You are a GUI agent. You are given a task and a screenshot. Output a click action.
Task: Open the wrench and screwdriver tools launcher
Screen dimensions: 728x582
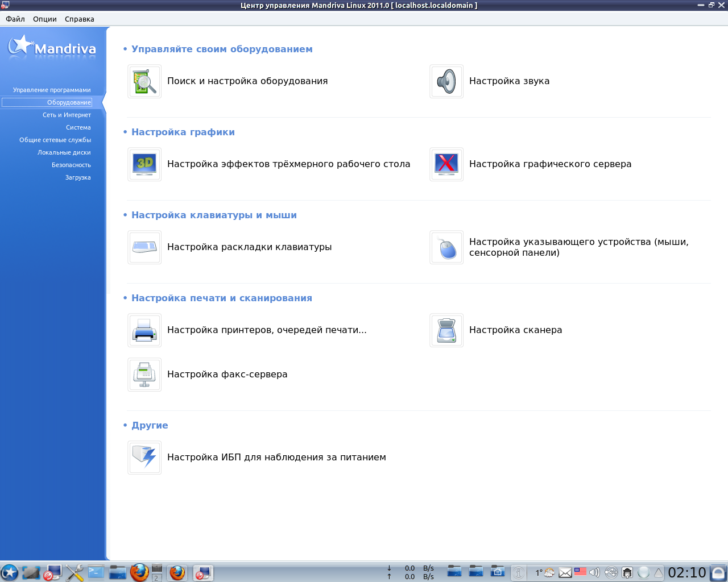pyautogui.click(x=75, y=572)
